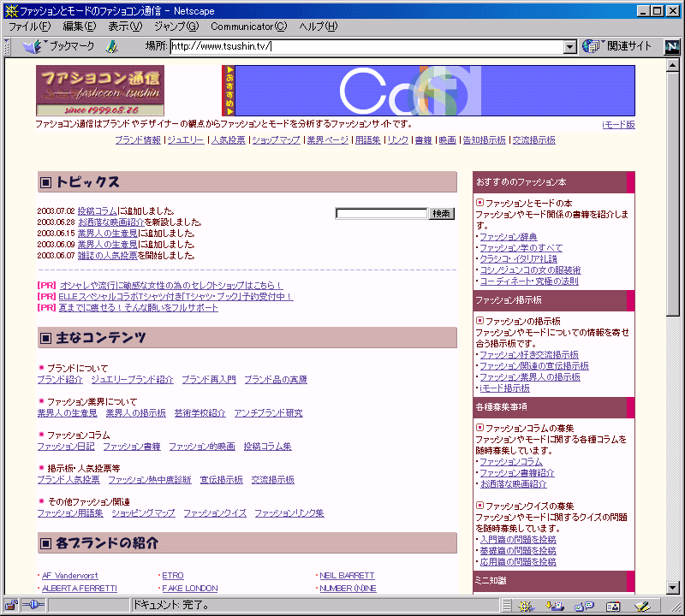Viewport: 685px width, 616px height.
Task: Open the Related Sites (関連サイト) button
Action: (616, 46)
